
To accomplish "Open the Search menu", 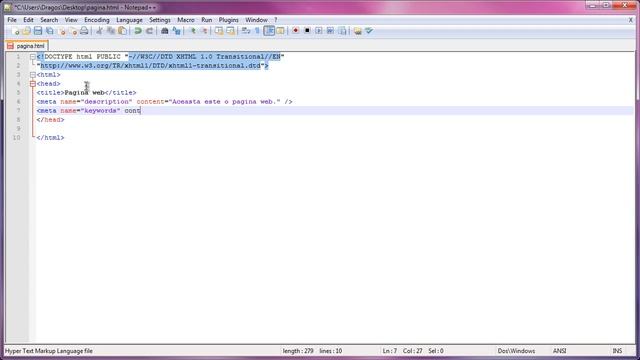I will (x=49, y=20).
